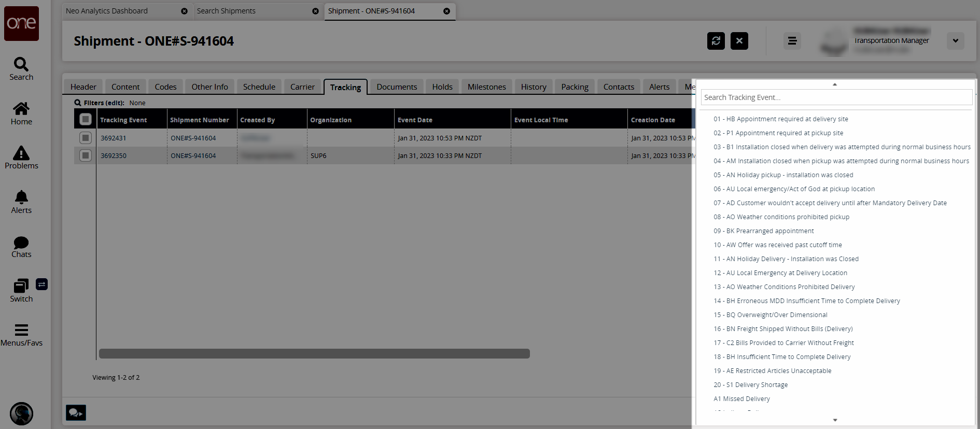Image resolution: width=980 pixels, height=429 pixels.
Task: Select '09 - BK Prearranged appointment'
Action: [764, 231]
